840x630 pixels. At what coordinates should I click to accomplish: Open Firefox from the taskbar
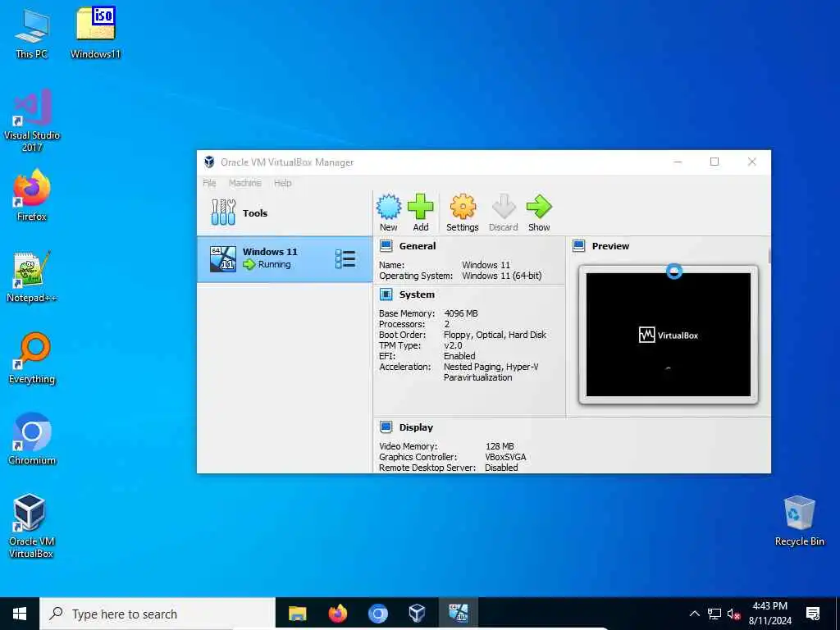click(x=337, y=614)
